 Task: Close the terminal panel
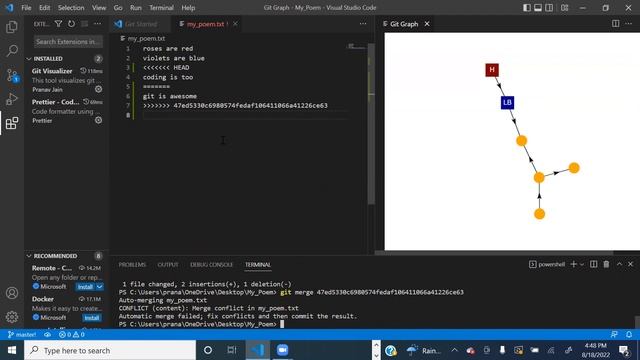[x=631, y=264]
